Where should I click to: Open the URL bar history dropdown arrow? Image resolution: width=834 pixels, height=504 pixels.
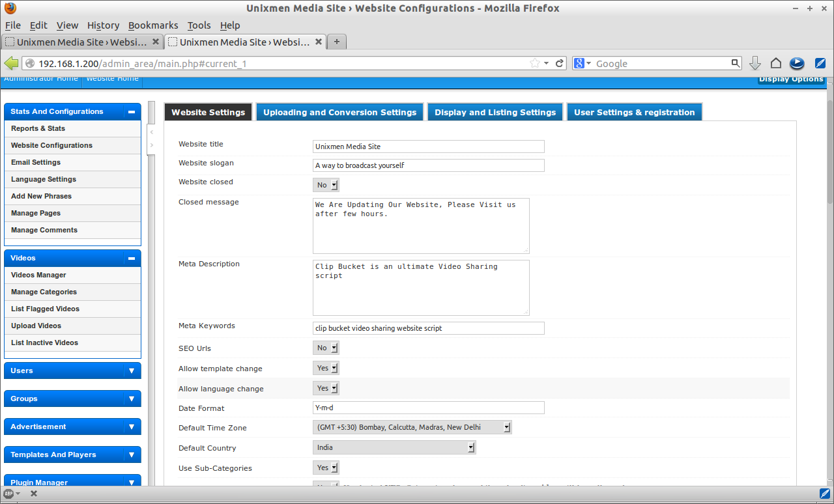[x=547, y=63]
